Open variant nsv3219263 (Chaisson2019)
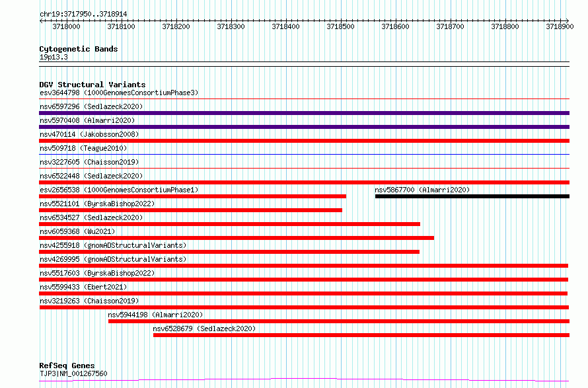 tap(89, 301)
